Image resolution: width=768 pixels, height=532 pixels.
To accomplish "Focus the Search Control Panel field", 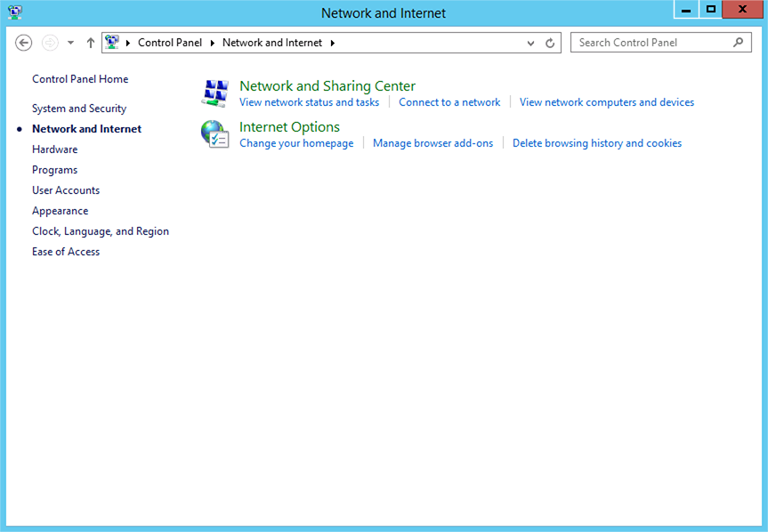I will [652, 43].
